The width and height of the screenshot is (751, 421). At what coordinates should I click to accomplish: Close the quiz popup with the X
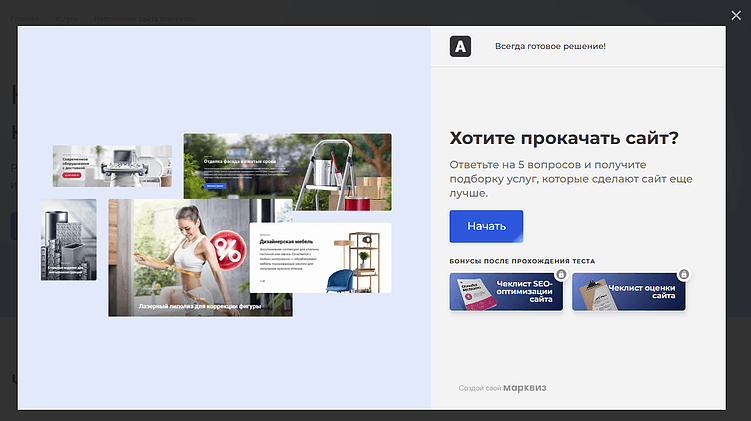click(x=736, y=15)
